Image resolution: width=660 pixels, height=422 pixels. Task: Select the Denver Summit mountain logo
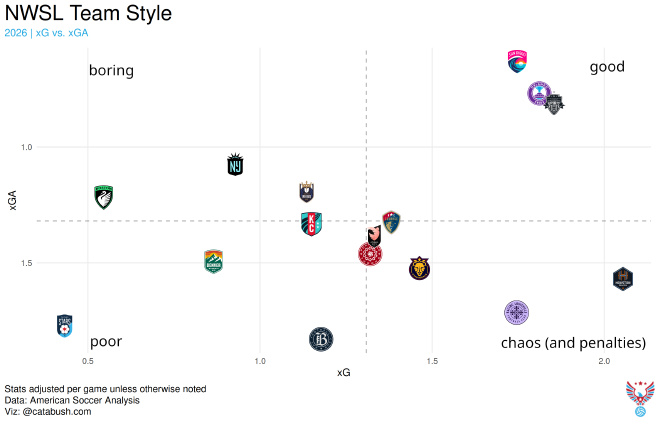point(213,262)
